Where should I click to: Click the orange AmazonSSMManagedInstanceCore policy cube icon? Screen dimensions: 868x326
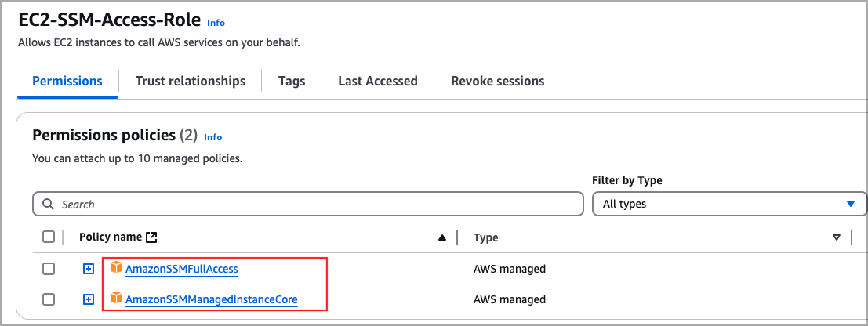[x=116, y=299]
